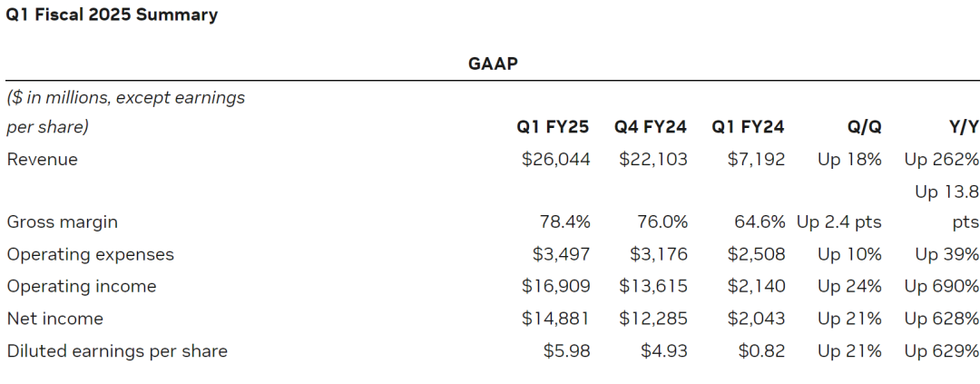Click the $0.82 earnings per share value
The height and width of the screenshot is (384, 980).
click(x=761, y=351)
